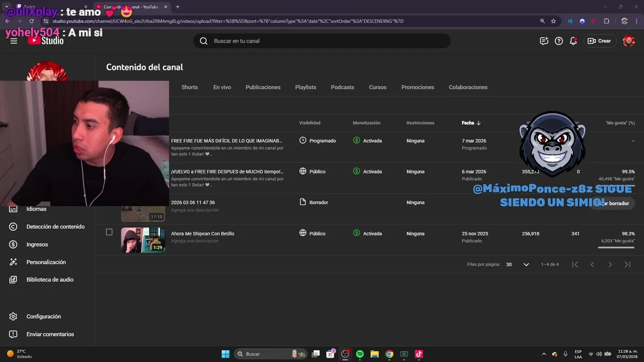Sort by the Fecha column header
The image size is (644, 362).
click(471, 123)
